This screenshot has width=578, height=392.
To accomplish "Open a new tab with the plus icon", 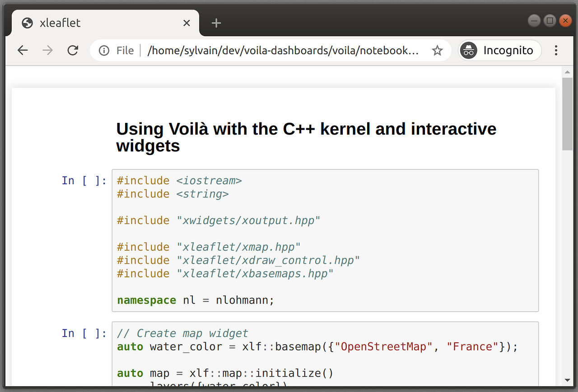I will pos(216,23).
